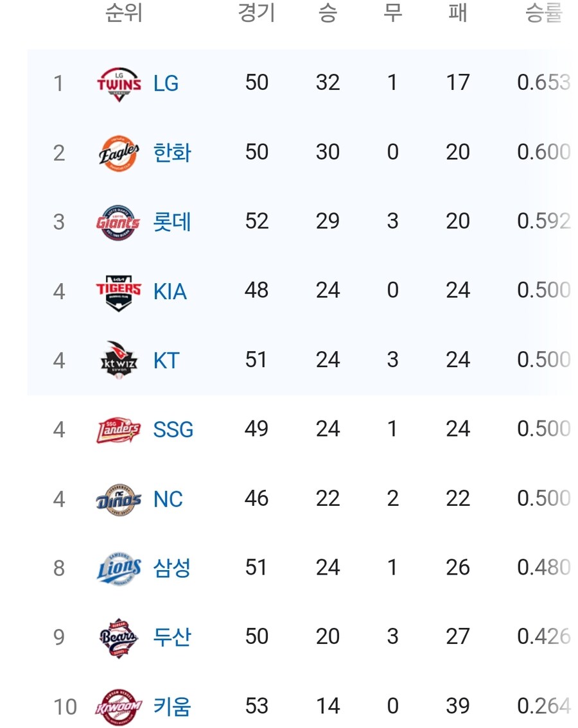Open the 삼성 team name link
This screenshot has width=578, height=728.
coord(172,568)
